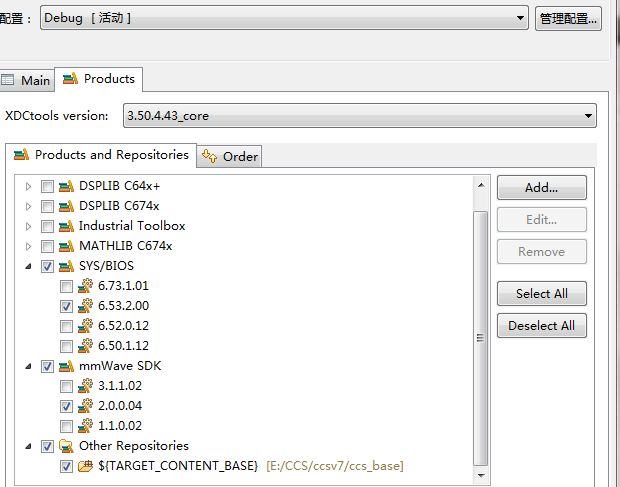Click the Add... button

coord(542,188)
